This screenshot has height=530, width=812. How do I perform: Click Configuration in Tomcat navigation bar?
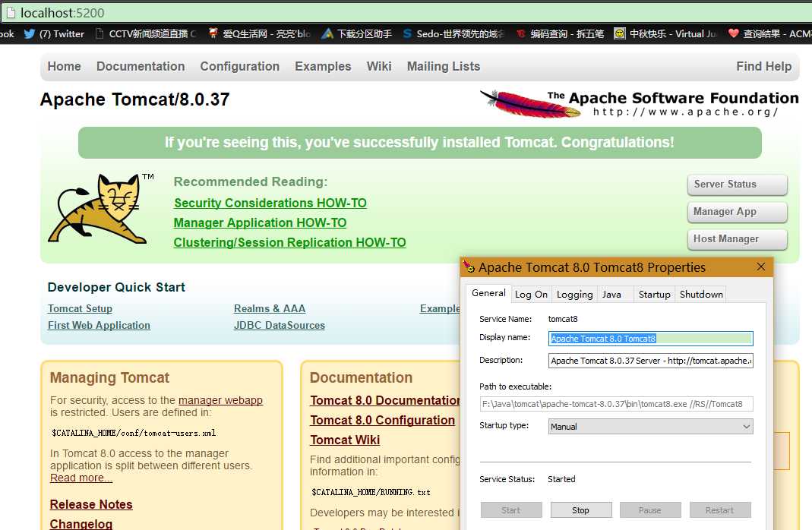pyautogui.click(x=240, y=66)
